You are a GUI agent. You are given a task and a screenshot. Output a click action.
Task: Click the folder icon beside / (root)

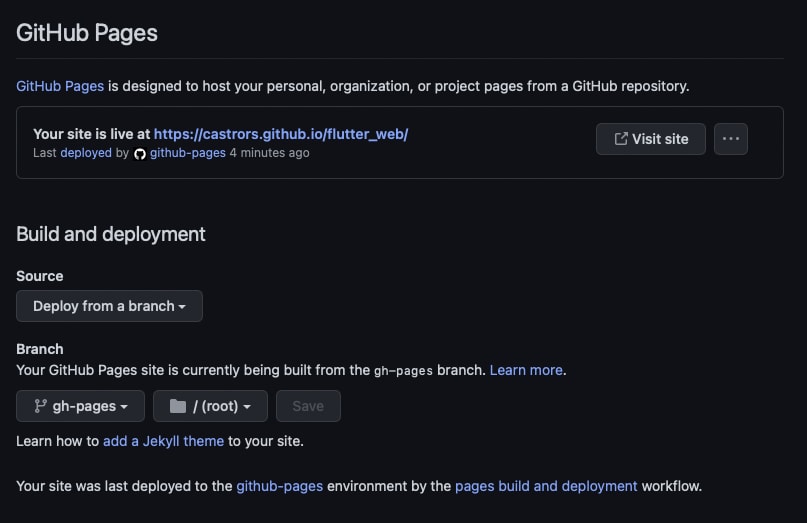point(178,406)
